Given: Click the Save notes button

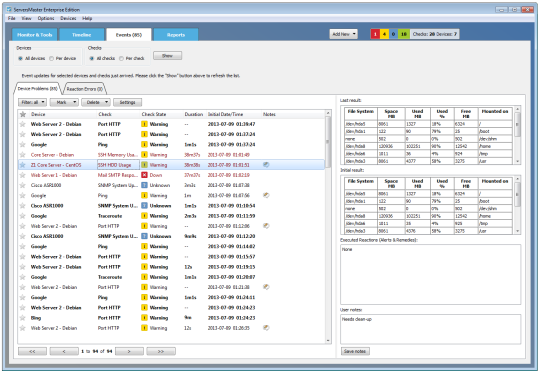Looking at the screenshot, I should [x=355, y=351].
